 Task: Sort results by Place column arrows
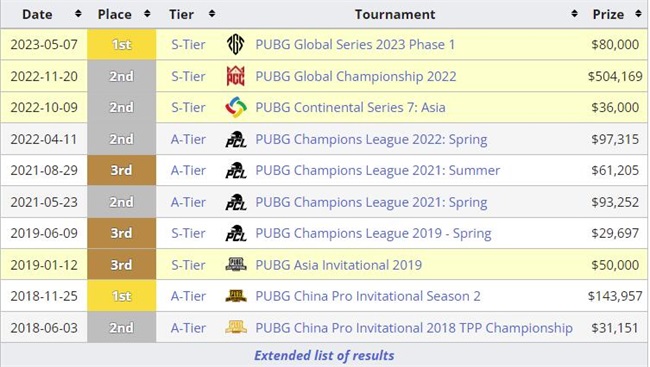coord(147,14)
